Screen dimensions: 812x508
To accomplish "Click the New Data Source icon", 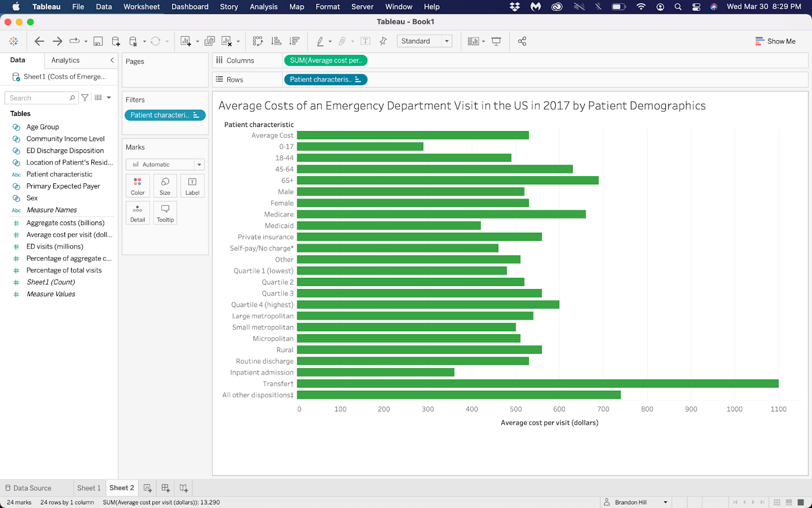I will (x=116, y=41).
